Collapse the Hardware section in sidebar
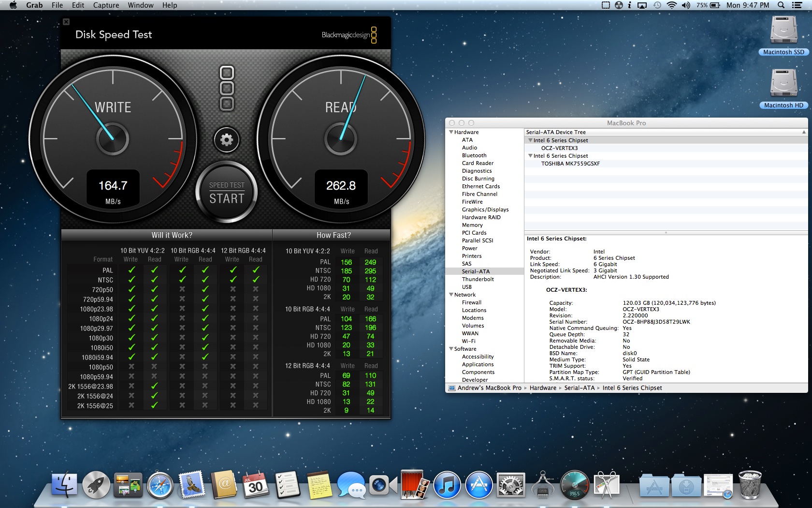The height and width of the screenshot is (508, 812). (x=451, y=132)
